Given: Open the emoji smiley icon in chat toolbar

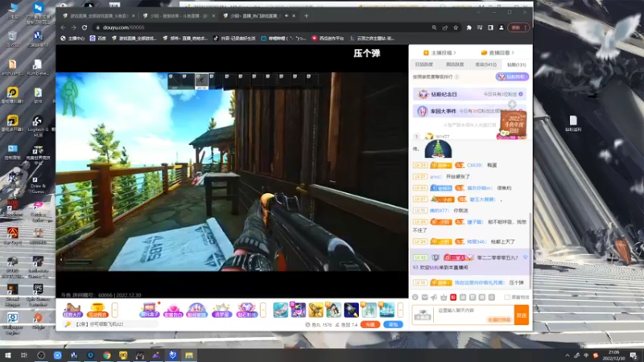Looking at the screenshot, I should tap(415, 297).
